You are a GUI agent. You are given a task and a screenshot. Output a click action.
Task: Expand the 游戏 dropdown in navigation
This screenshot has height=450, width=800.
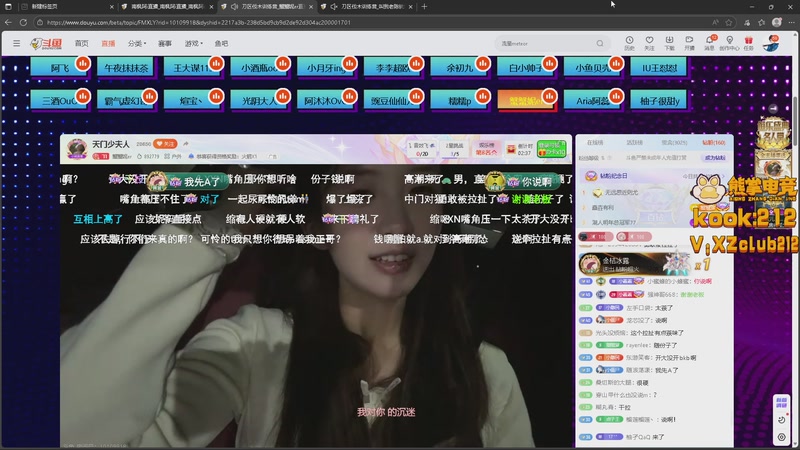(x=193, y=43)
